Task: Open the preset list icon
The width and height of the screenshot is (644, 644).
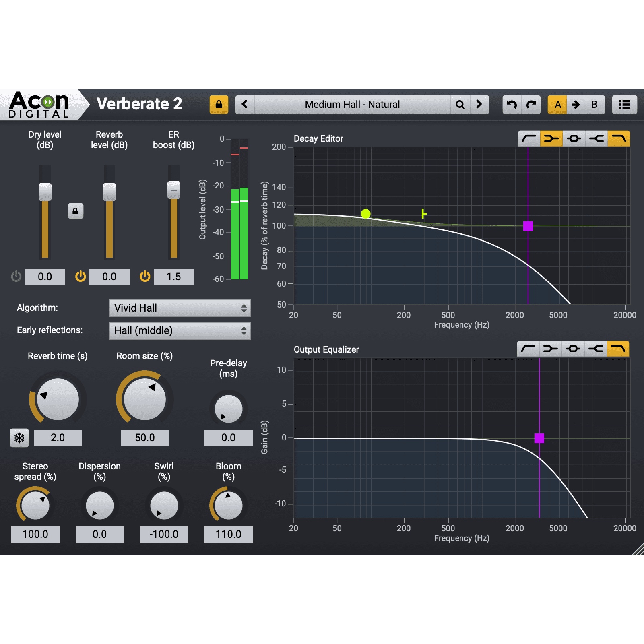Action: (624, 105)
